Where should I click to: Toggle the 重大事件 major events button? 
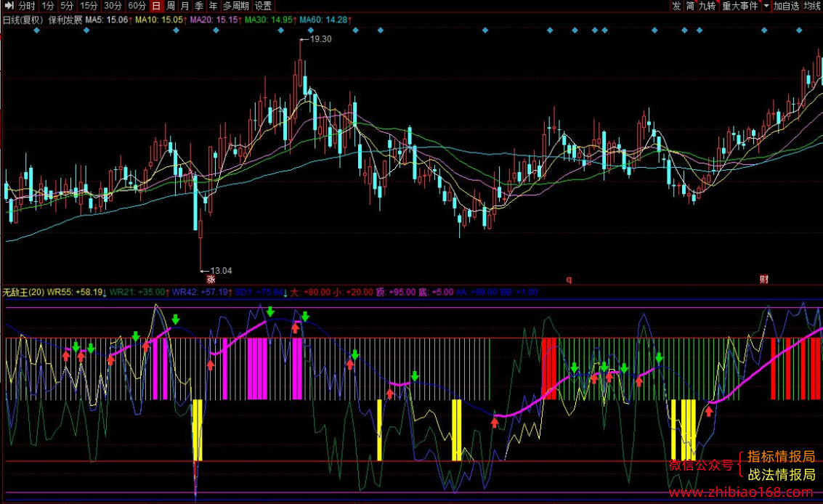tap(740, 6)
